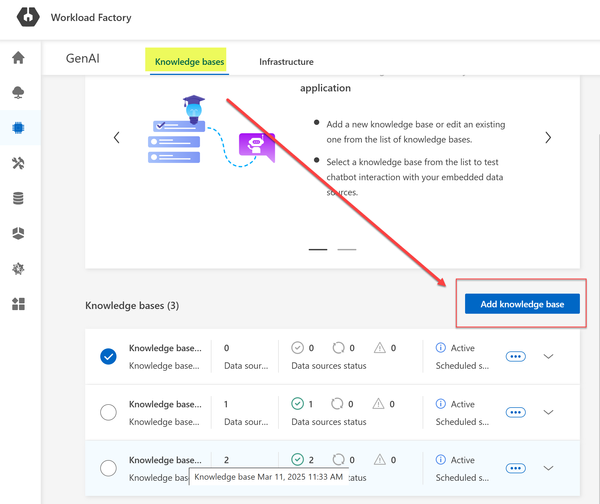Image resolution: width=600 pixels, height=504 pixels.
Task: Select the knowledge base with 2 data sources
Action: (108, 468)
